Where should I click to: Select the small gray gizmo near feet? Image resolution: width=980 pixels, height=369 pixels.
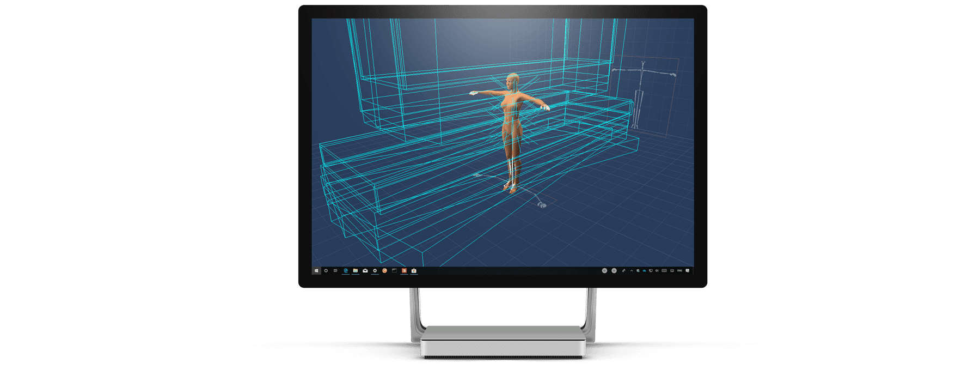tap(542, 204)
